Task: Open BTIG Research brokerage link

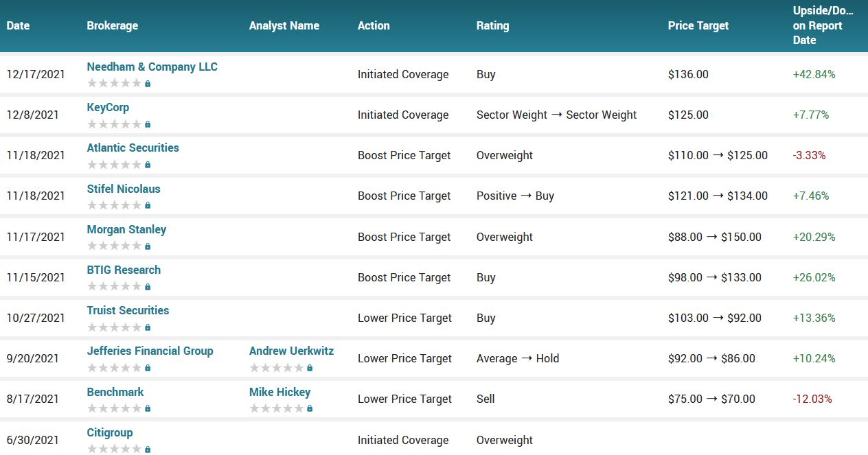Action: coord(124,270)
